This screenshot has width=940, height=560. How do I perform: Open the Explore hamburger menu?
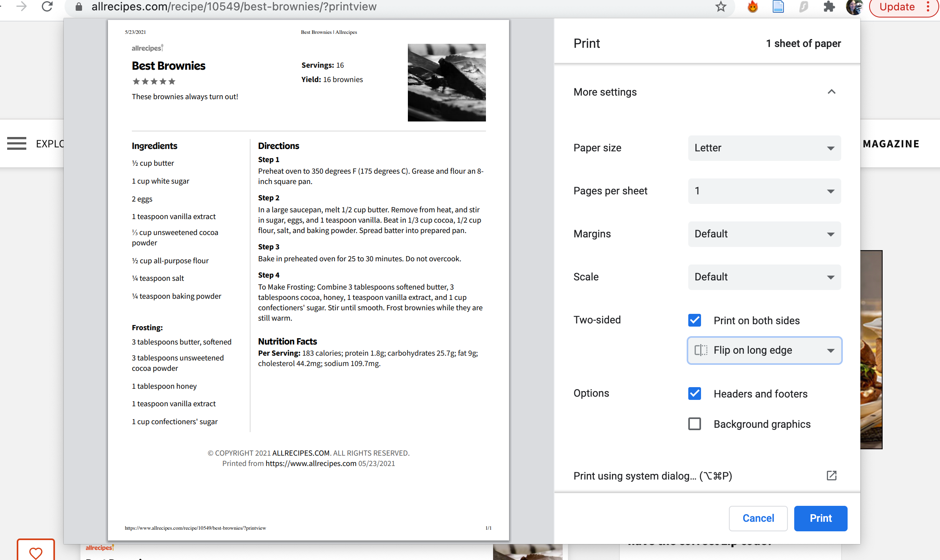point(17,143)
